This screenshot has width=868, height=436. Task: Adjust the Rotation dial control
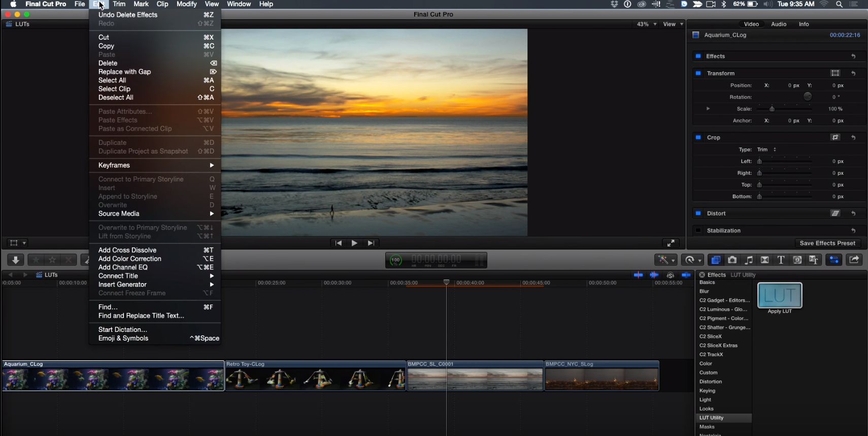coord(807,97)
